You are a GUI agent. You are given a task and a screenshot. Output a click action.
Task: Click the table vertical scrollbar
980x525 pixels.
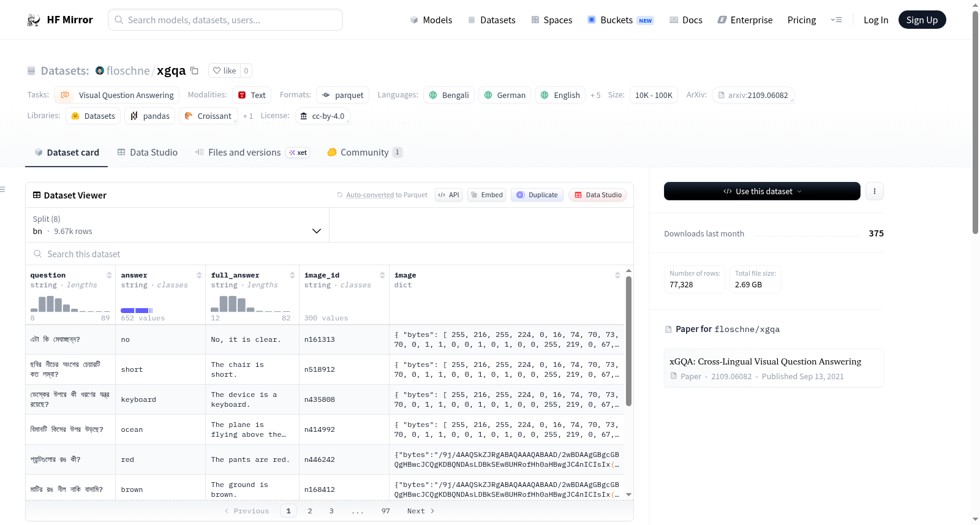[628, 341]
